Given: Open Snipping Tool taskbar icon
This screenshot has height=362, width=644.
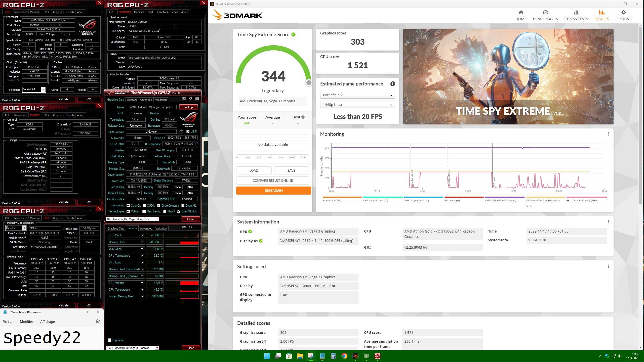Looking at the screenshot, I should tap(311, 356).
